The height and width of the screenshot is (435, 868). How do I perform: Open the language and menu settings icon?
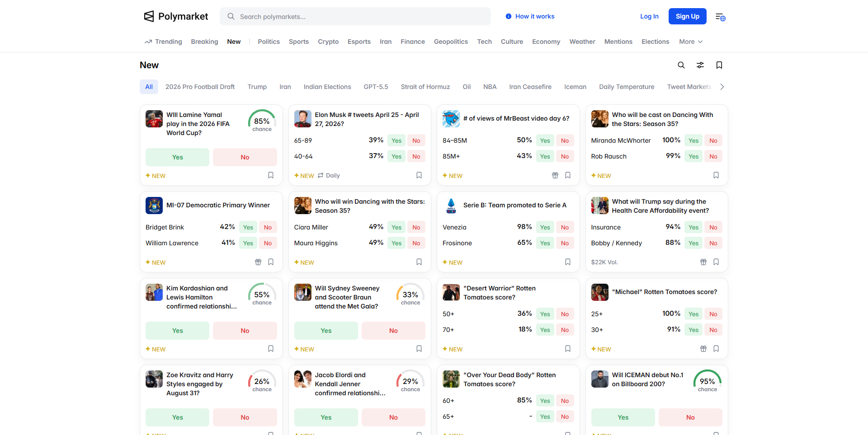(x=720, y=17)
